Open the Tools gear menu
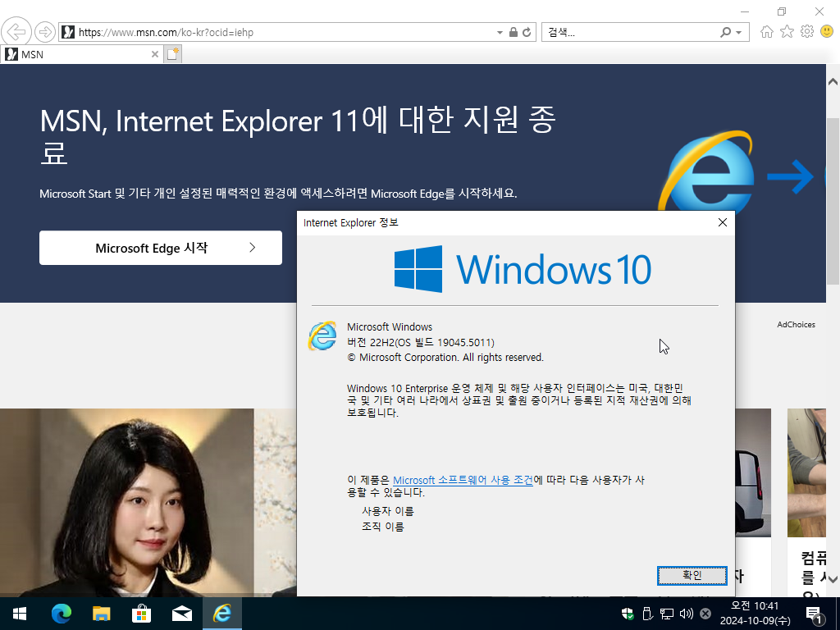This screenshot has width=840, height=630. (x=807, y=32)
